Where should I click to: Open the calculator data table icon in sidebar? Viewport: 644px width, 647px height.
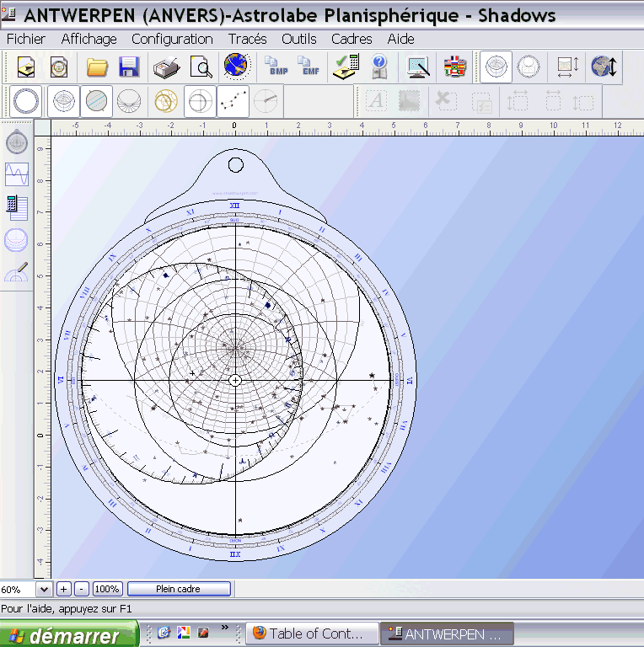pyautogui.click(x=17, y=206)
